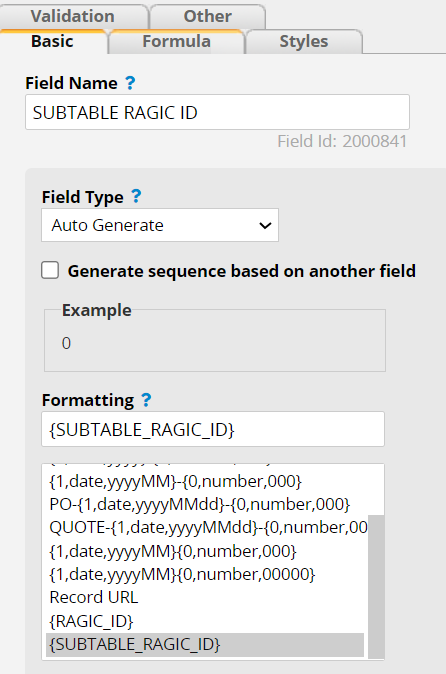446x674 pixels.
Task: Click the format list scrollbar
Action: tap(376, 587)
